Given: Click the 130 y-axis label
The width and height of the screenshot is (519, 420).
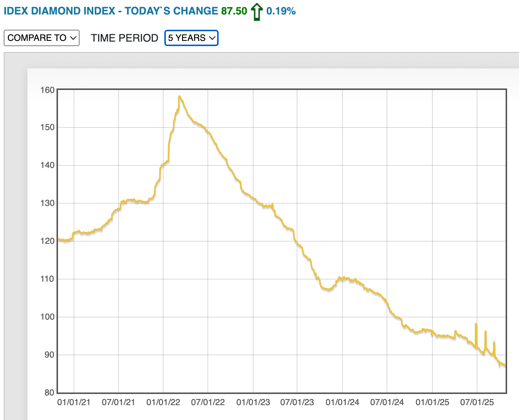Looking at the screenshot, I should coord(47,203).
